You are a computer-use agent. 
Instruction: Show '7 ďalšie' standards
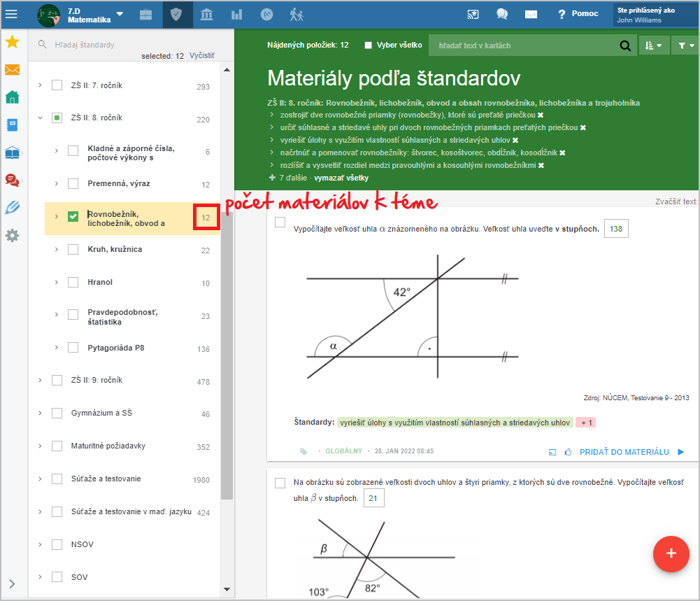(x=288, y=178)
